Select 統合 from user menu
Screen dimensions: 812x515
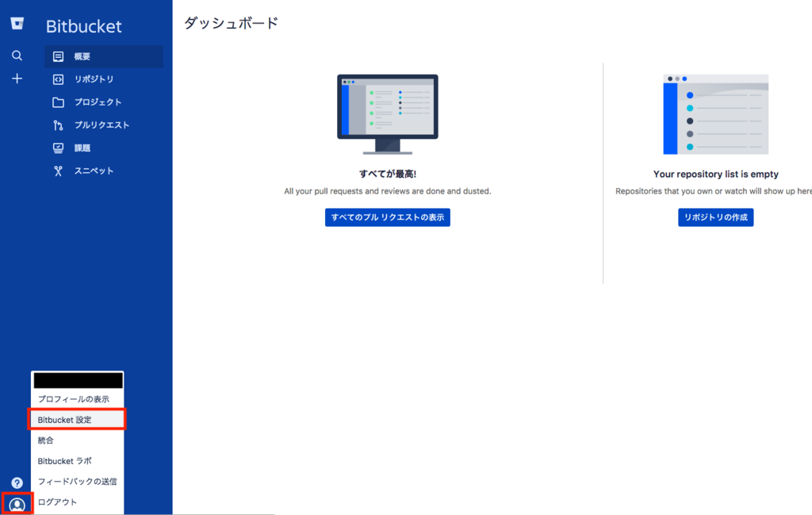(x=77, y=440)
